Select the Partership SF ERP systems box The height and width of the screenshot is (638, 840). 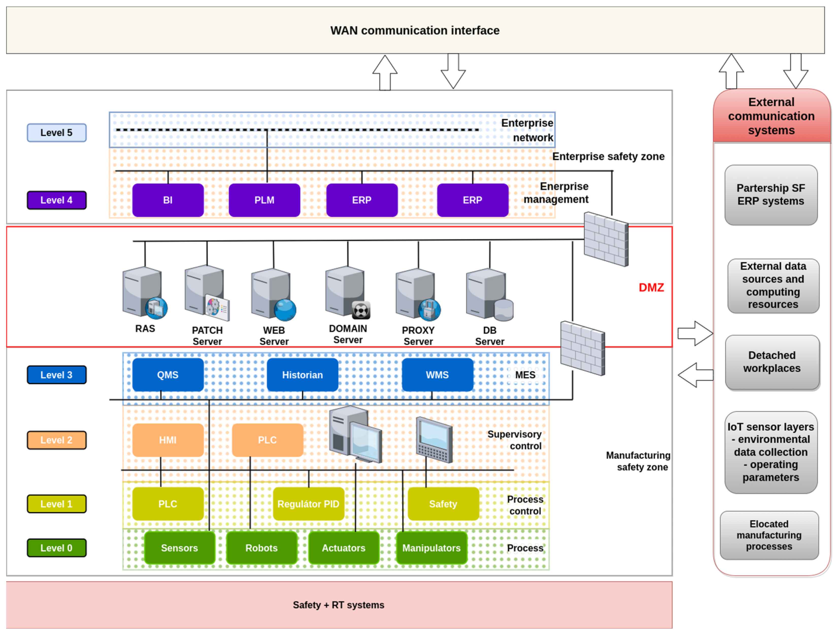click(x=770, y=194)
